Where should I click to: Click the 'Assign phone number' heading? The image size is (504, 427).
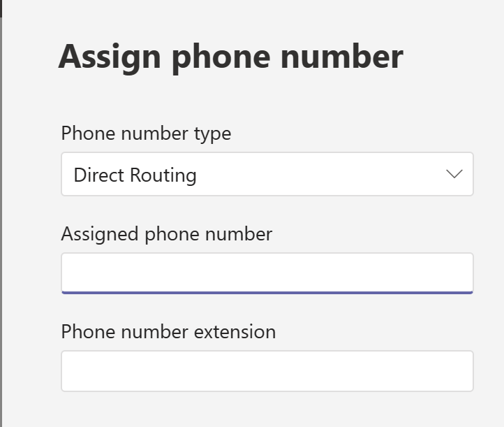coord(230,57)
